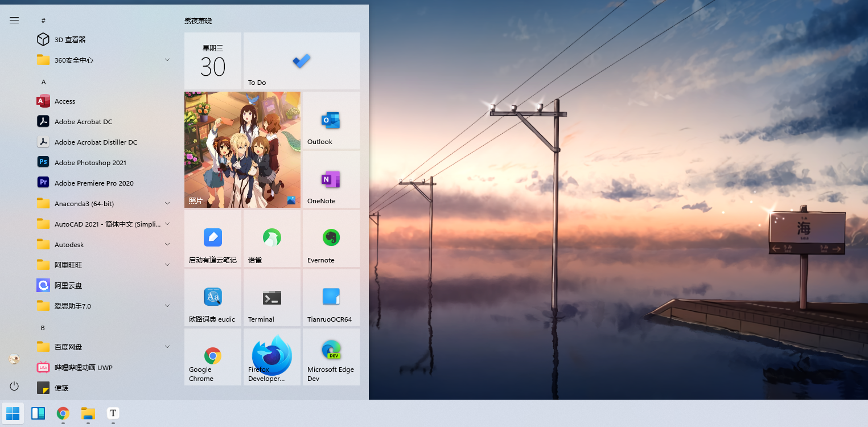
Task: Open the T (Typora) taskbar app
Action: (x=113, y=413)
